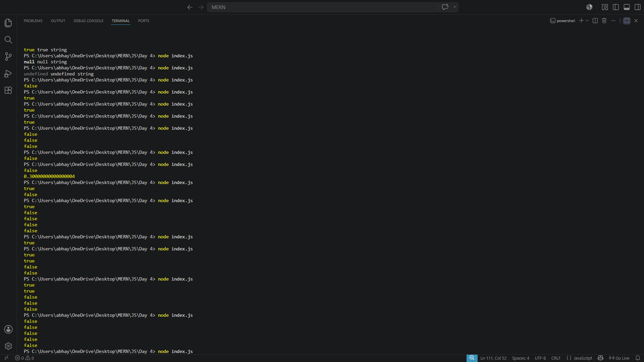Select the powershell terminal label
This screenshot has width=644, height=362.
pyautogui.click(x=562, y=21)
